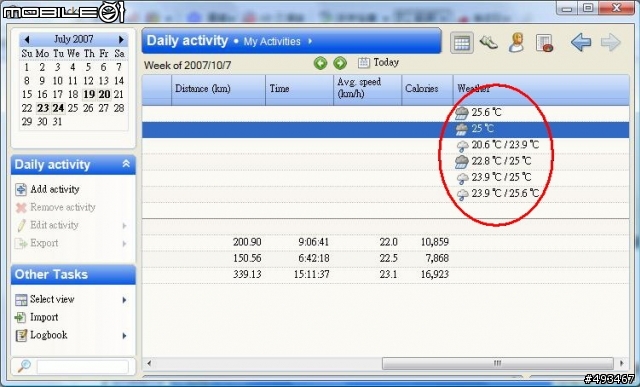Click the horizontal scrollbar thumb
The height and width of the screenshot is (387, 640).
[498, 363]
